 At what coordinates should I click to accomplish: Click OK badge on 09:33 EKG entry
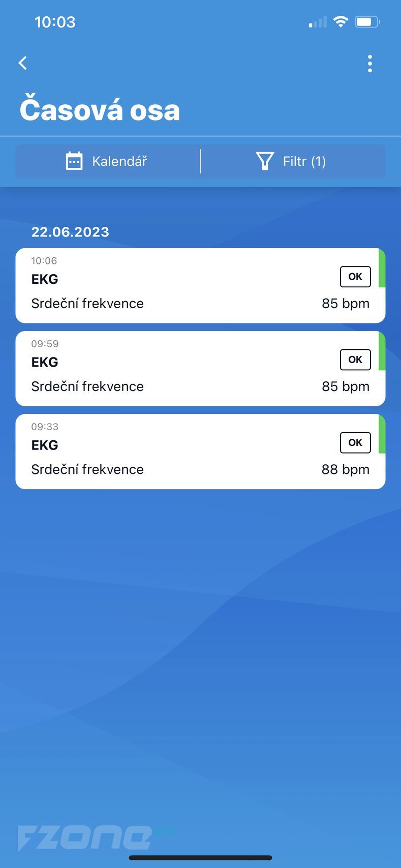pyautogui.click(x=355, y=442)
